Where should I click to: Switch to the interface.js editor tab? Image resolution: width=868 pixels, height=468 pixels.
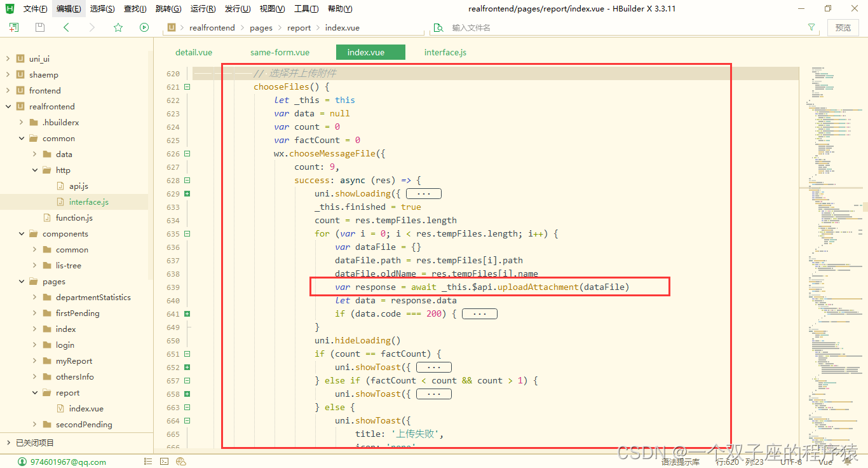pos(445,52)
